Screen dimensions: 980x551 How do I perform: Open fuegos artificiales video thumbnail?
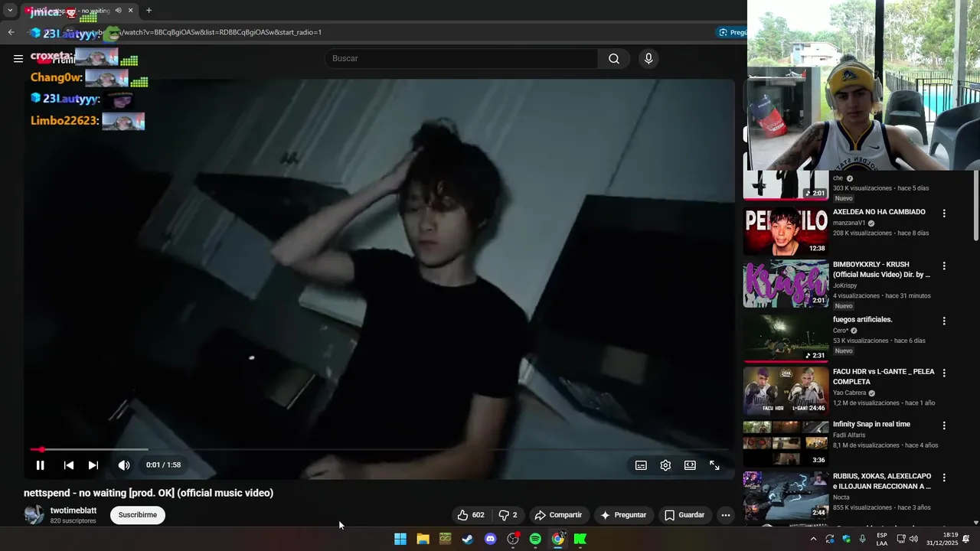(786, 337)
